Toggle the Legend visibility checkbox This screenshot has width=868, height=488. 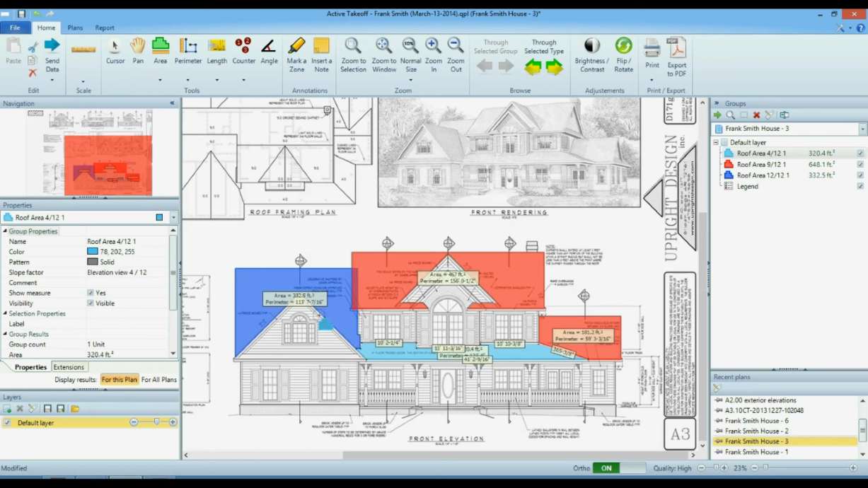(x=860, y=187)
